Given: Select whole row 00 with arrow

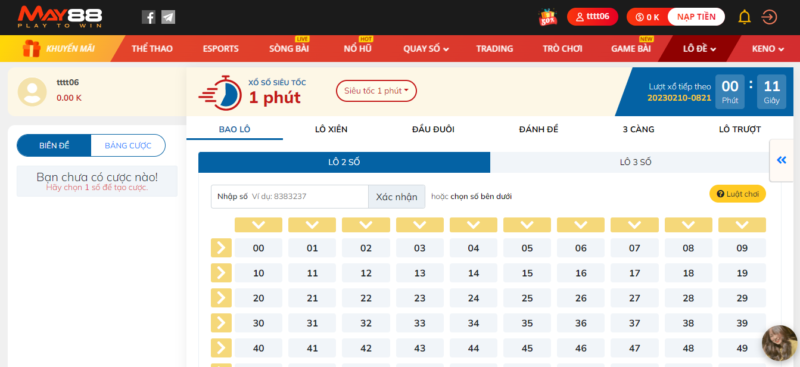Looking at the screenshot, I should 221,248.
